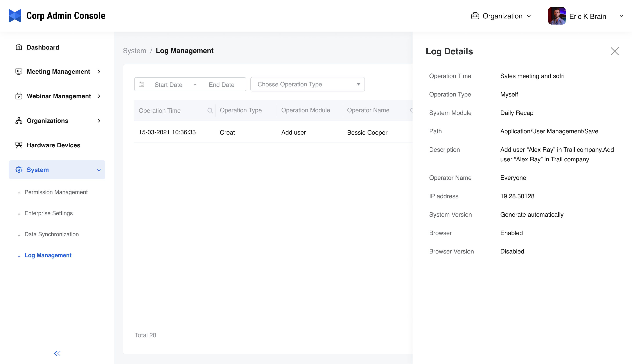Click the search icon in Operation Time column
The image size is (632, 364).
(x=210, y=111)
